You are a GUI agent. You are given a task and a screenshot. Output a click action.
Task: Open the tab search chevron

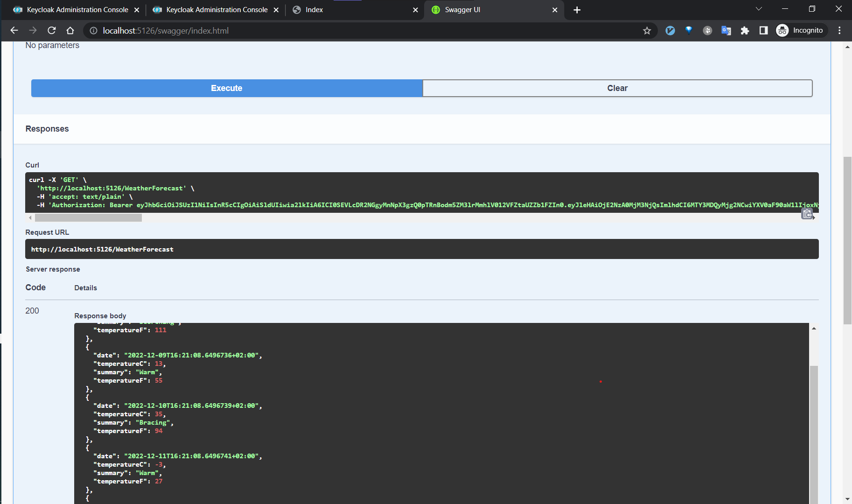point(759,9)
